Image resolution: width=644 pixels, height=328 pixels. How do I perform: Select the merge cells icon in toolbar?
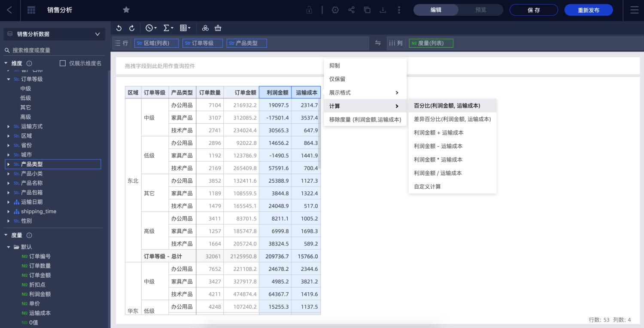coord(205,28)
